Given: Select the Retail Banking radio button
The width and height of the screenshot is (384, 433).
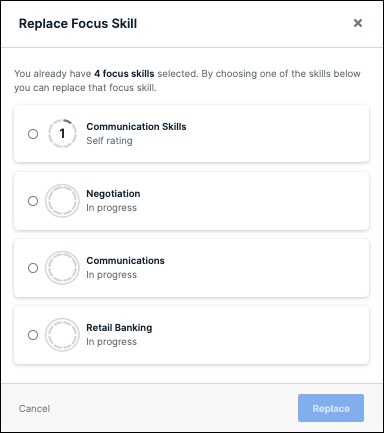Looking at the screenshot, I should (x=33, y=335).
